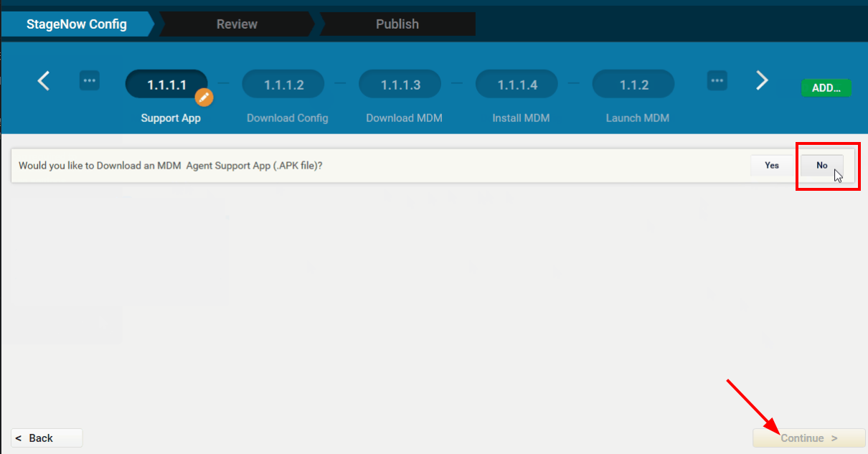Click the green ADD... button
Image resolution: width=868 pixels, height=454 pixels.
point(826,88)
